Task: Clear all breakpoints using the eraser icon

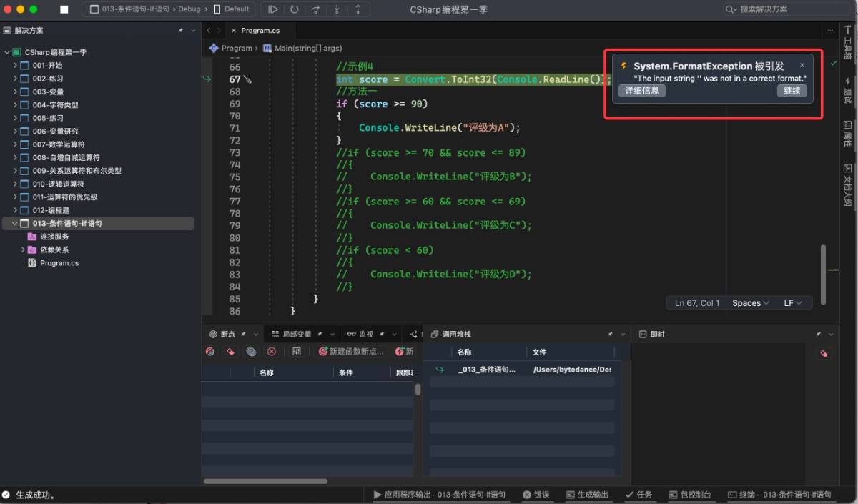Action: click(x=230, y=352)
